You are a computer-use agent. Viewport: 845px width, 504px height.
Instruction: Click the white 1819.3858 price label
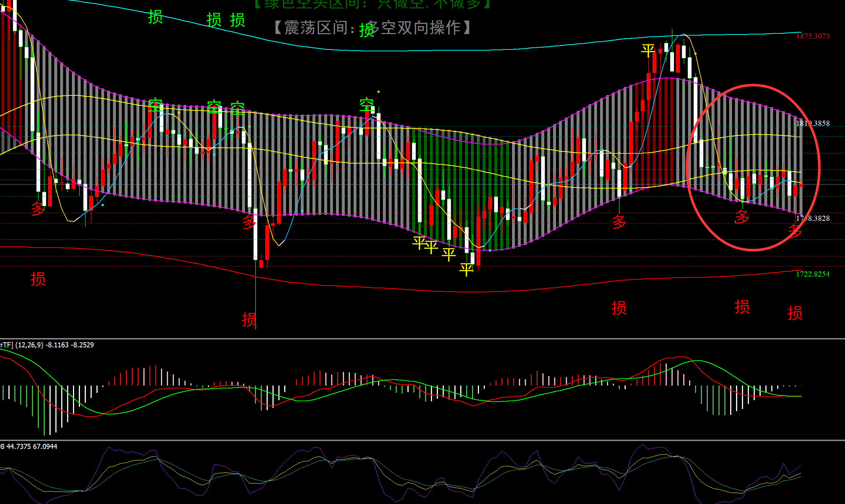(813, 123)
